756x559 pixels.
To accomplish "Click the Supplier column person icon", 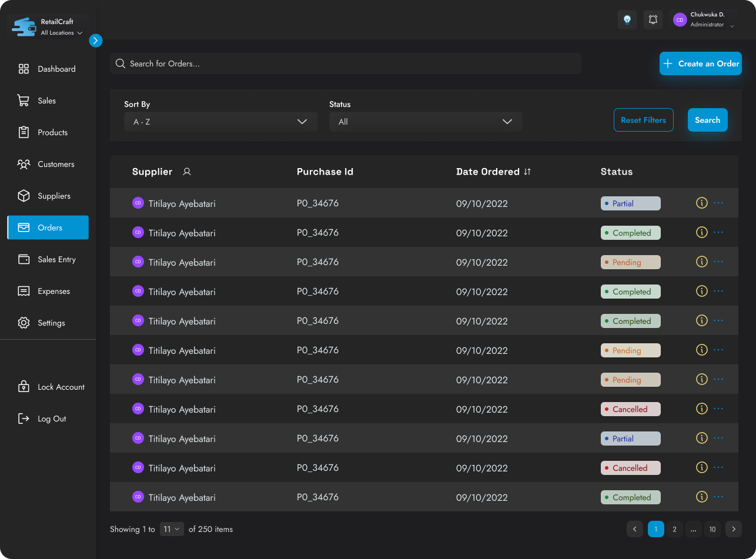I will coord(187,172).
